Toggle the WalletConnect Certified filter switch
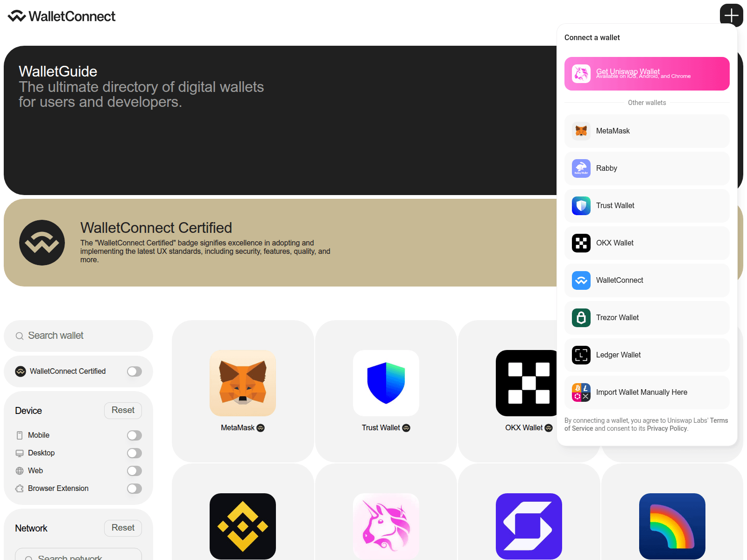This screenshot has height=560, width=747. point(134,371)
